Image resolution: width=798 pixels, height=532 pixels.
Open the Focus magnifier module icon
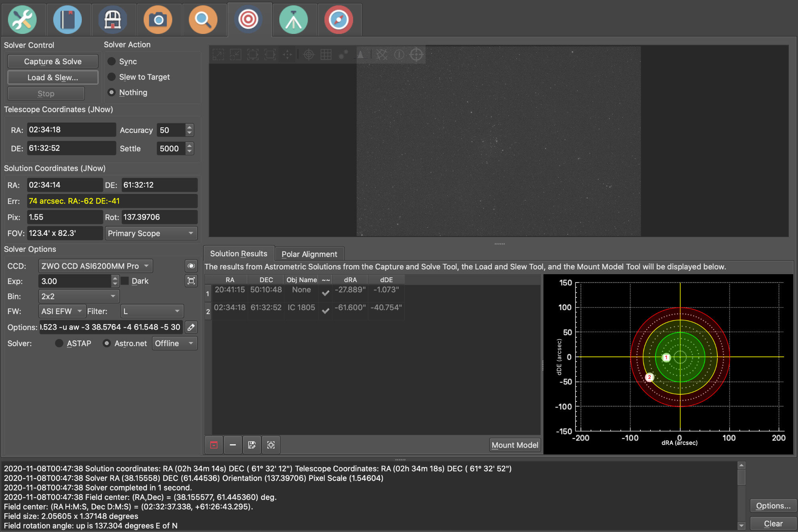(x=203, y=20)
